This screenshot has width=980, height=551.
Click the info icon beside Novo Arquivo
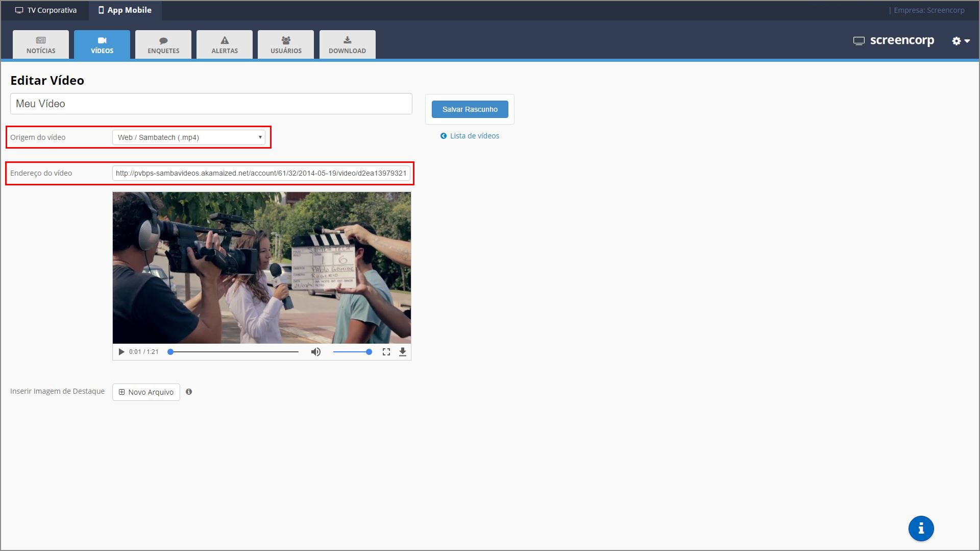(x=189, y=392)
